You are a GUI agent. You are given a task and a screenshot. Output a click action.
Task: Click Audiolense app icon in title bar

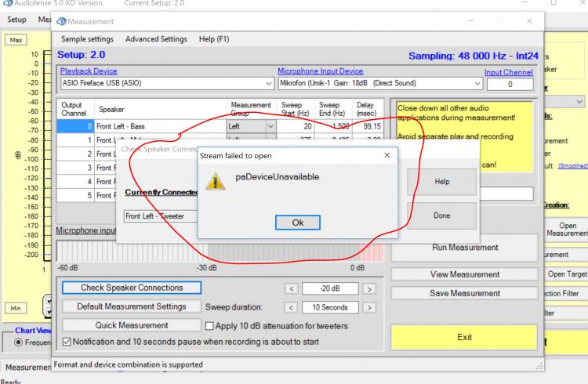point(8,3)
